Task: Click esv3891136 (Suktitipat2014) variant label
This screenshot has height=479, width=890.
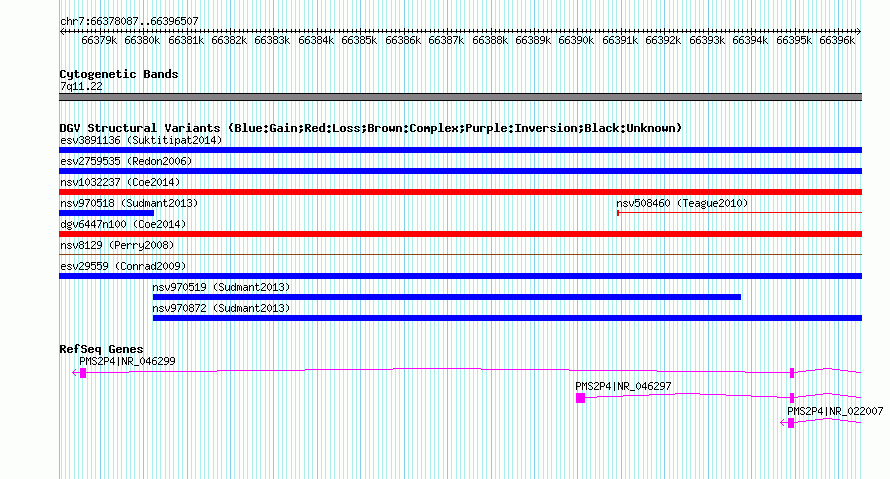Action: 141,140
